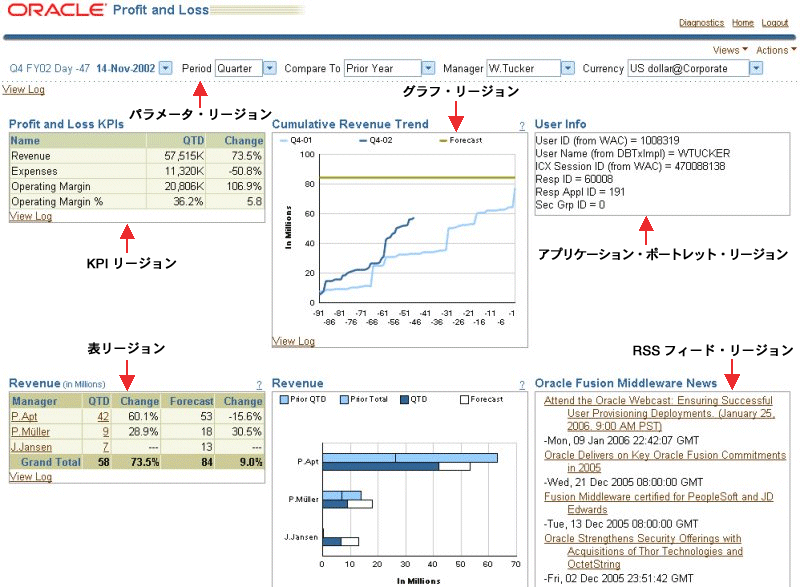The height and width of the screenshot is (587, 800).
Task: Click QTD column header in KPIs table
Action: [193, 141]
